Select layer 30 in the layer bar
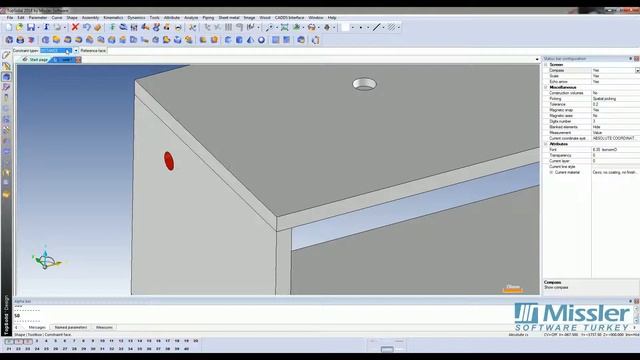The width and height of the screenshot is (640, 360). point(93,349)
